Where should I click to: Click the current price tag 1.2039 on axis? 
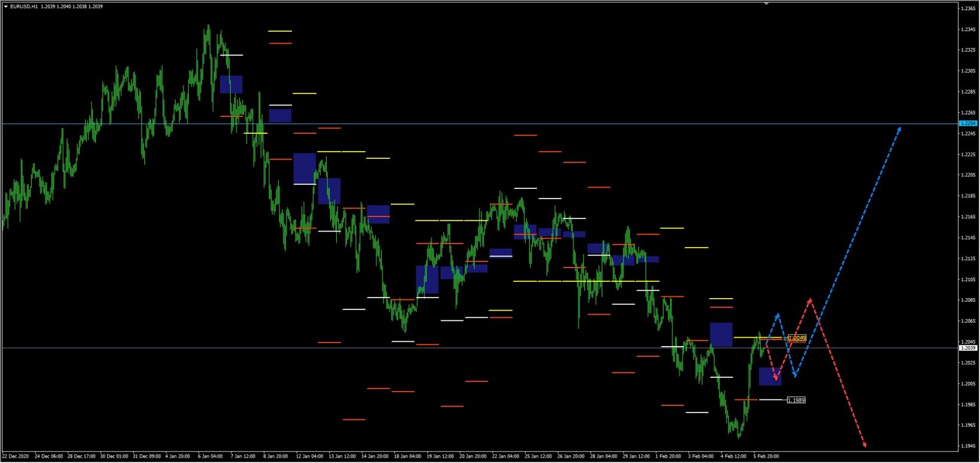tap(968, 348)
